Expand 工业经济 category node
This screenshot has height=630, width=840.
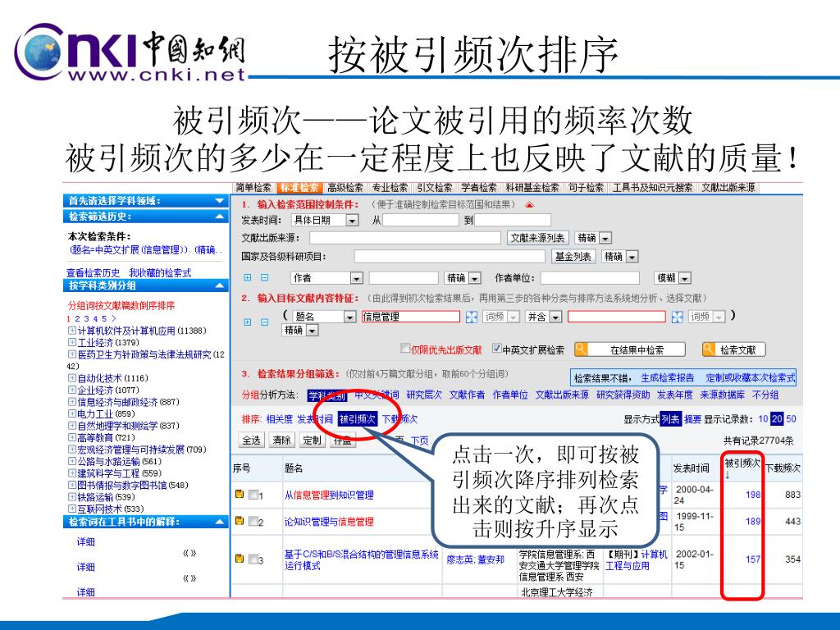pos(72,342)
